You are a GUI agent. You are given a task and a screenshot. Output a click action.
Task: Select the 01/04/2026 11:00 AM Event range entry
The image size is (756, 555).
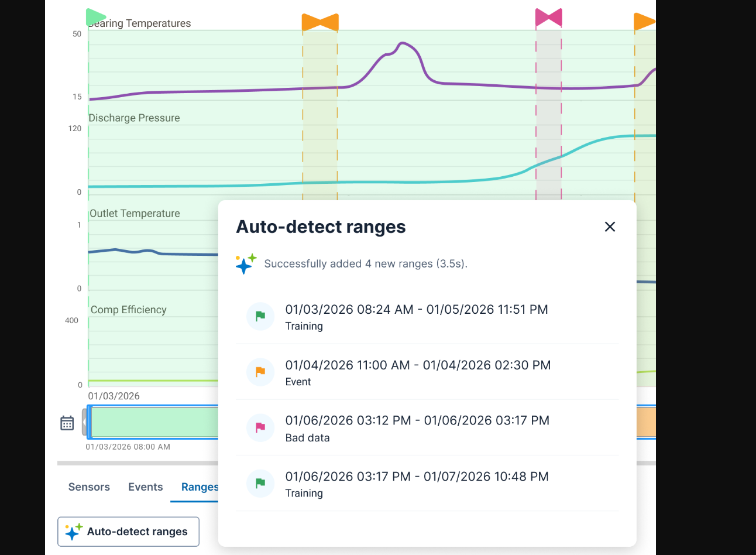tap(418, 372)
